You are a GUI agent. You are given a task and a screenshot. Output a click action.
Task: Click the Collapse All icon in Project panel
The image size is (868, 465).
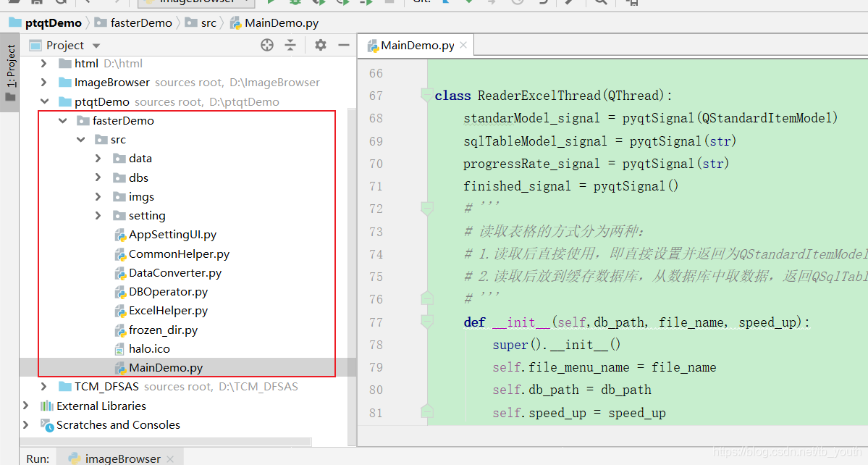pyautogui.click(x=290, y=45)
